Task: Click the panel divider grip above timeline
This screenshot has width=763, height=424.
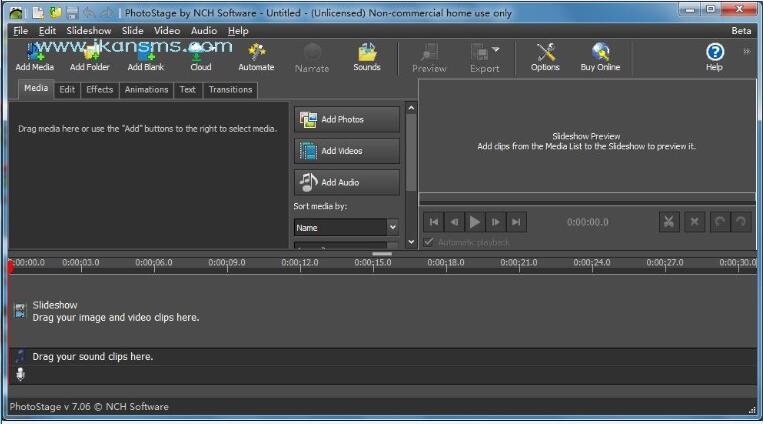Action: pyautogui.click(x=382, y=254)
